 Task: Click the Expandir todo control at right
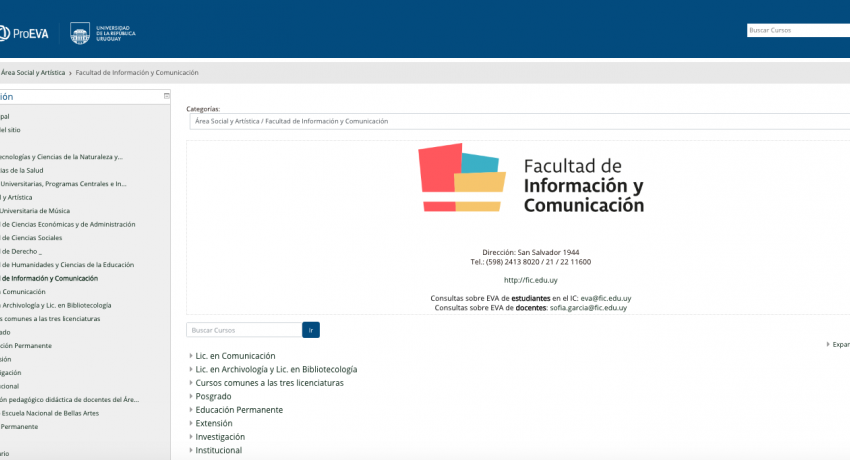point(839,344)
